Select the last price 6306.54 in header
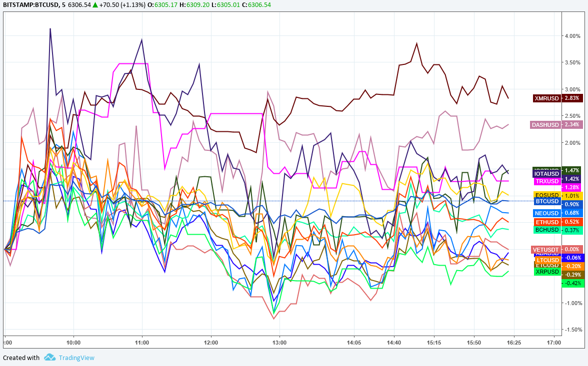 [x=79, y=5]
